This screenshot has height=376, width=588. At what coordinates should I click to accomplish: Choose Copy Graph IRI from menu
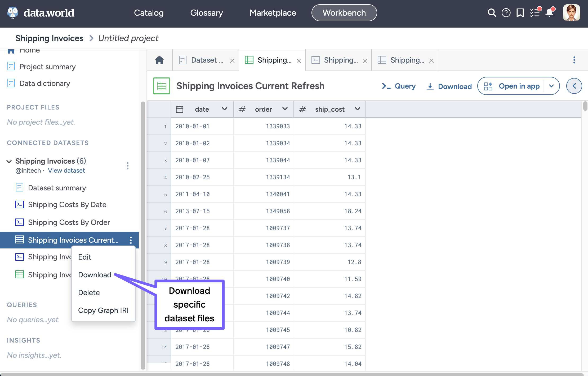point(104,310)
